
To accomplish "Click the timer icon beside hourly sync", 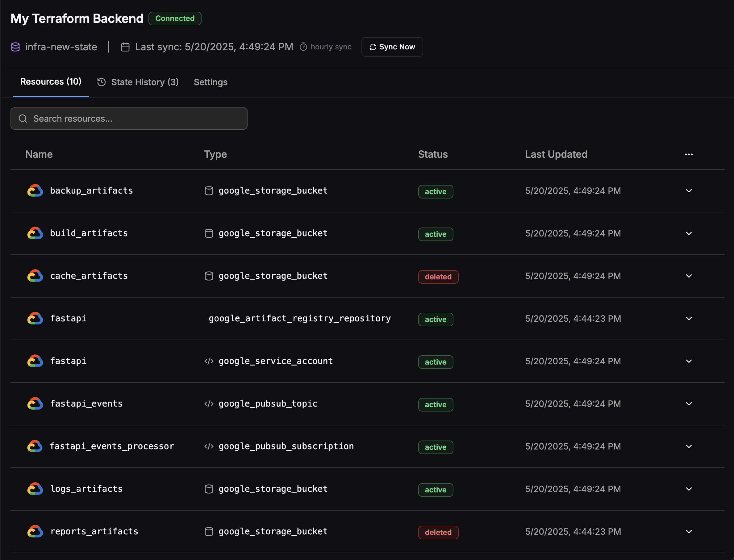I will [x=303, y=47].
